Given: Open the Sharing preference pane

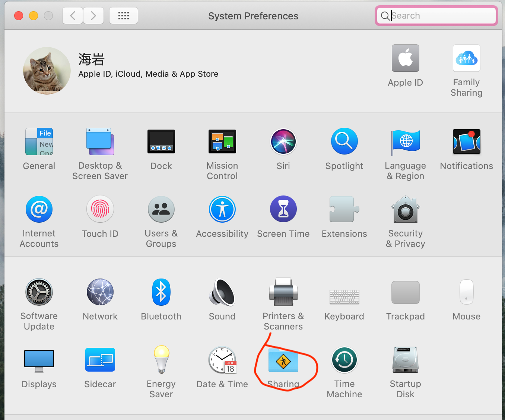Looking at the screenshot, I should (x=283, y=361).
